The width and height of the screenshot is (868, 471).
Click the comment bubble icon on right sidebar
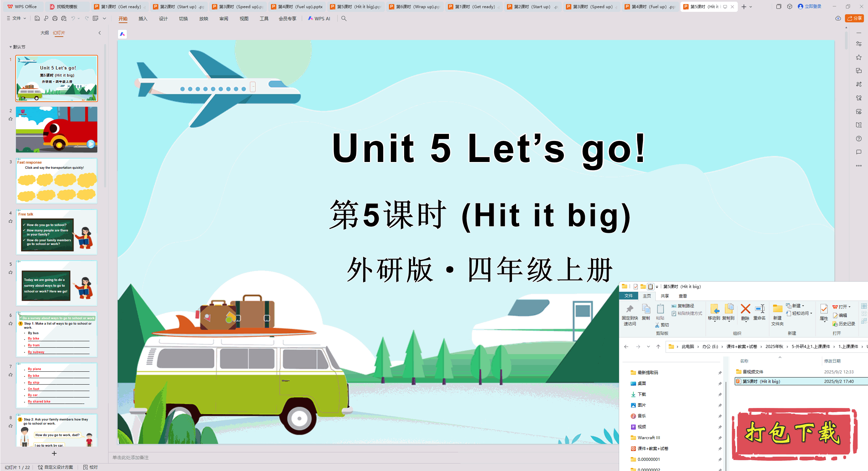pyautogui.click(x=859, y=152)
